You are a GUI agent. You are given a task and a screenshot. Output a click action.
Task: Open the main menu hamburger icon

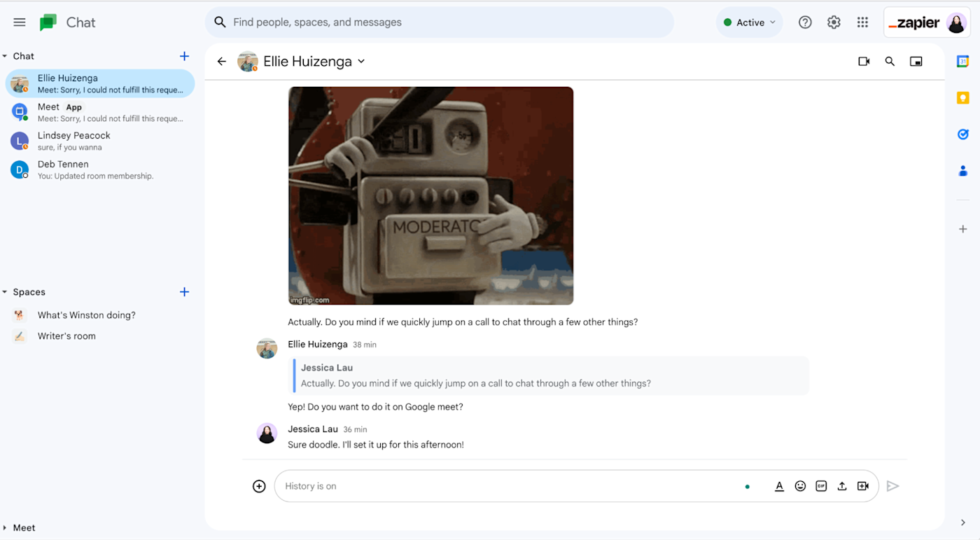pos(20,22)
